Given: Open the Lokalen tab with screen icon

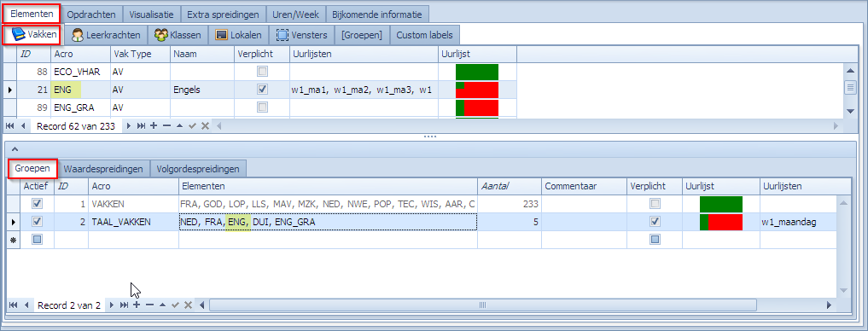Looking at the screenshot, I should click(238, 35).
